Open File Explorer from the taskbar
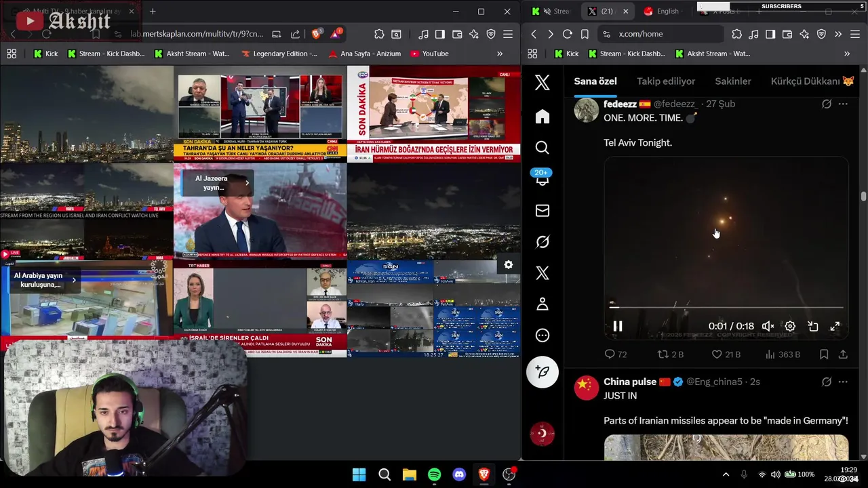868x488 pixels. point(410,474)
